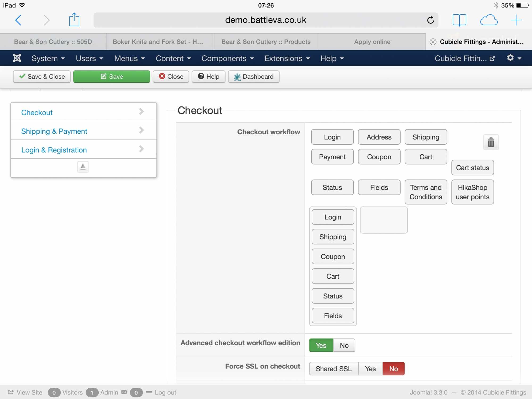Select Shared SSL option
The height and width of the screenshot is (399, 532).
coord(334,369)
